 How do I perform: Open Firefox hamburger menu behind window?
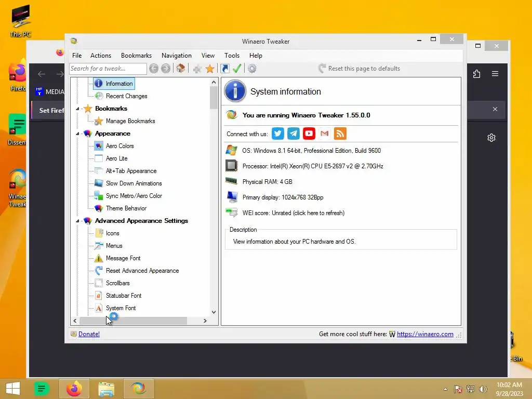click(x=495, y=74)
